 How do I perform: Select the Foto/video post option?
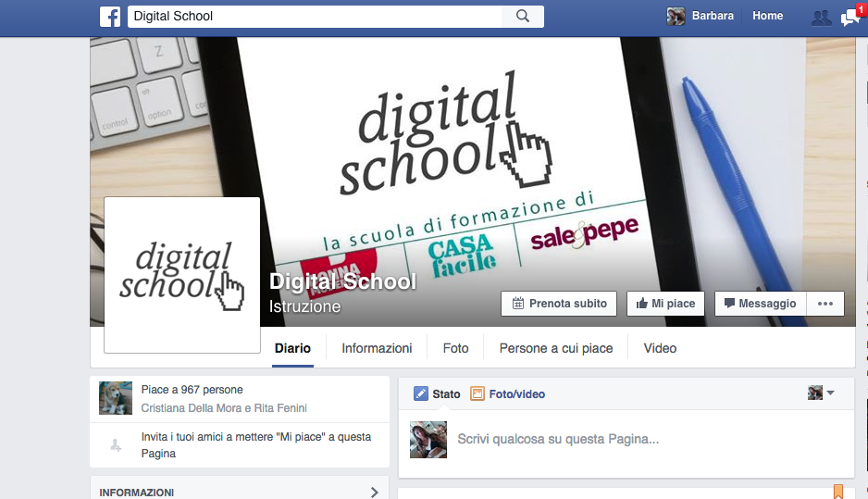point(507,394)
